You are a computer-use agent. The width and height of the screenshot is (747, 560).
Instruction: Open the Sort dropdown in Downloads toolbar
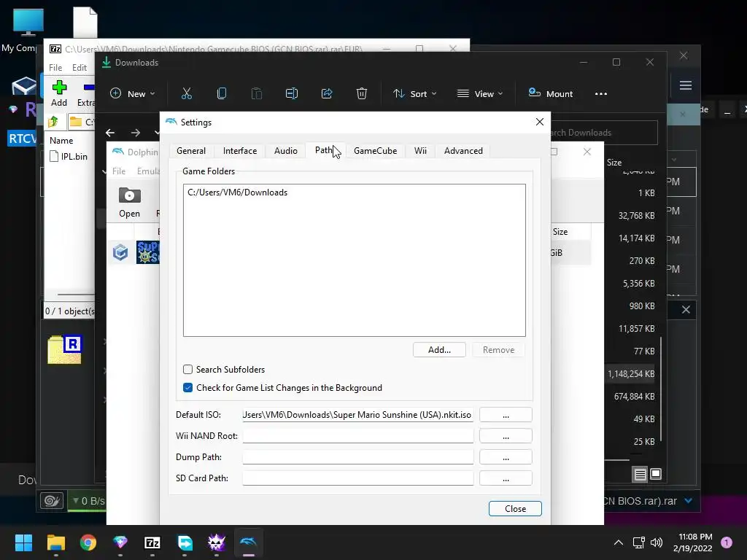414,94
